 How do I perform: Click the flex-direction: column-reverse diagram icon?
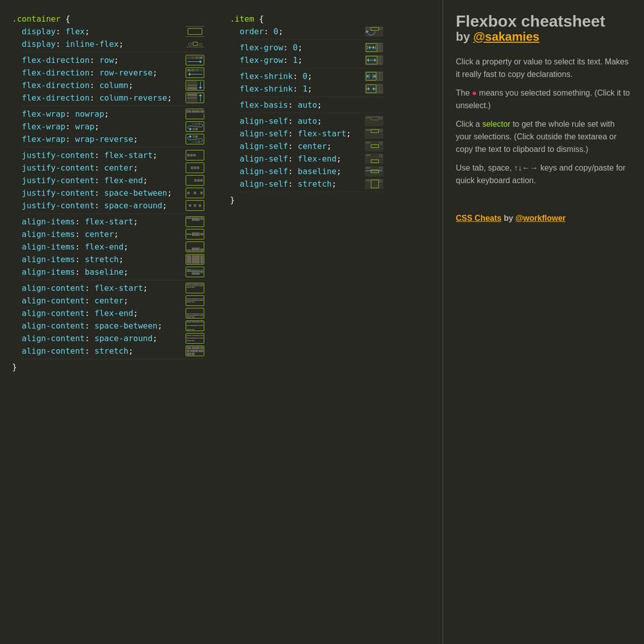[x=194, y=98]
